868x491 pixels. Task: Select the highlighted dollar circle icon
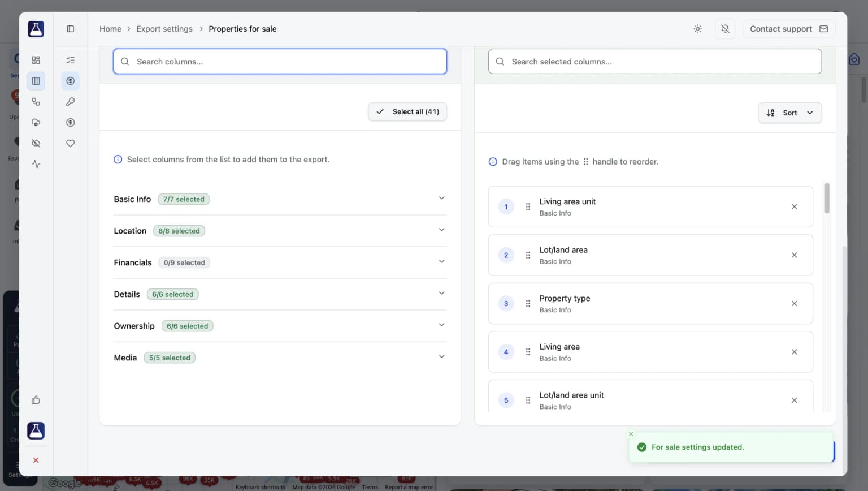(x=71, y=81)
